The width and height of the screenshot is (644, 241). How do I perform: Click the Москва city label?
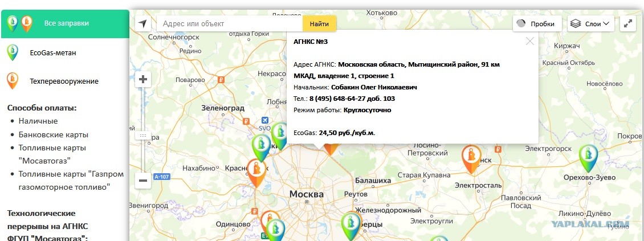click(x=307, y=194)
